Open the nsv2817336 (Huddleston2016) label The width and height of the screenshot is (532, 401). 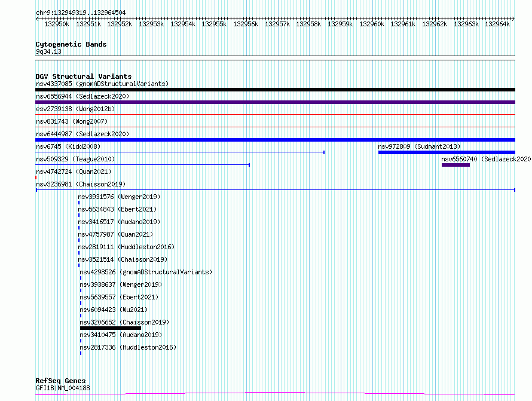click(x=128, y=347)
